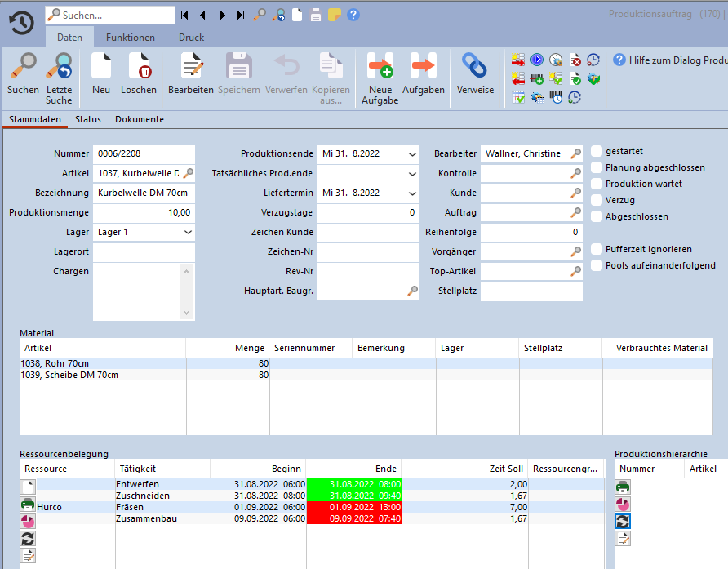This screenshot has height=569, width=728.
Task: Enable the gestartet checkbox
Action: click(597, 151)
